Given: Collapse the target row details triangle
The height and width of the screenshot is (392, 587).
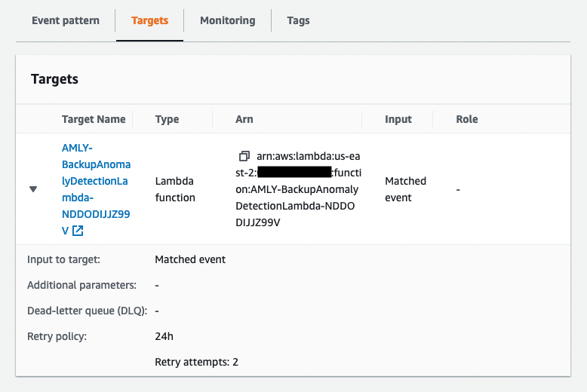Looking at the screenshot, I should tap(33, 189).
